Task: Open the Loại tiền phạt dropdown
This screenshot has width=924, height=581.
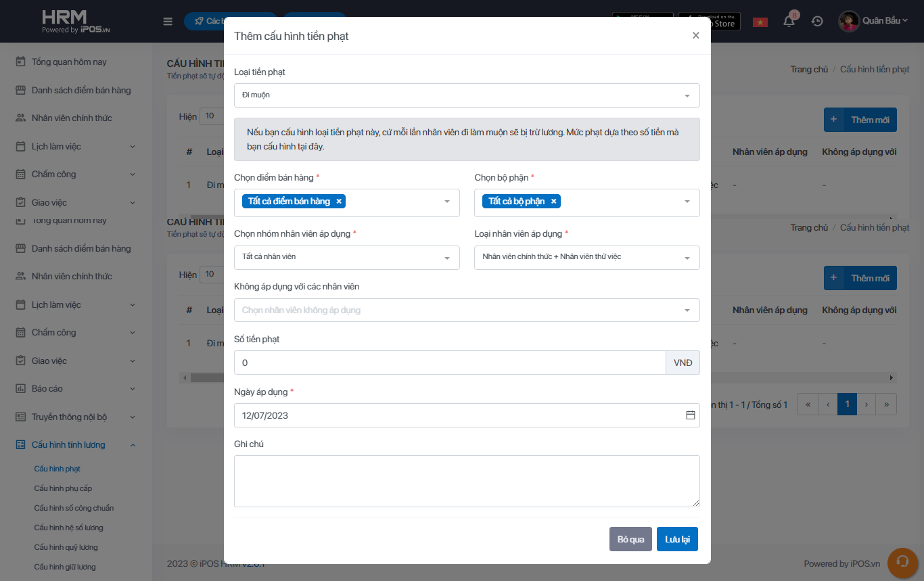Action: point(467,95)
